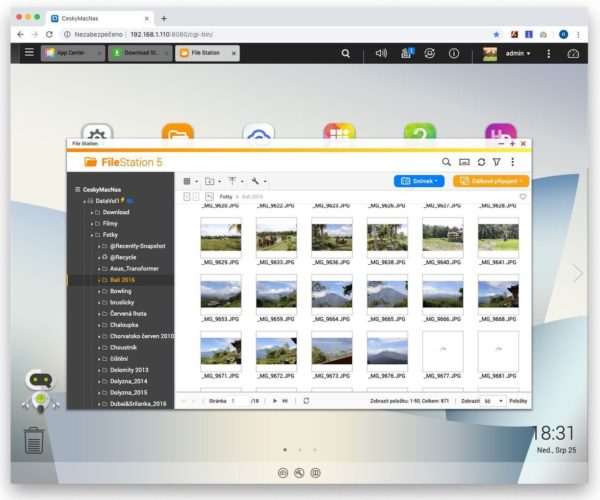Open the filter funnel icon
This screenshot has width=600, height=500.
coord(496,161)
